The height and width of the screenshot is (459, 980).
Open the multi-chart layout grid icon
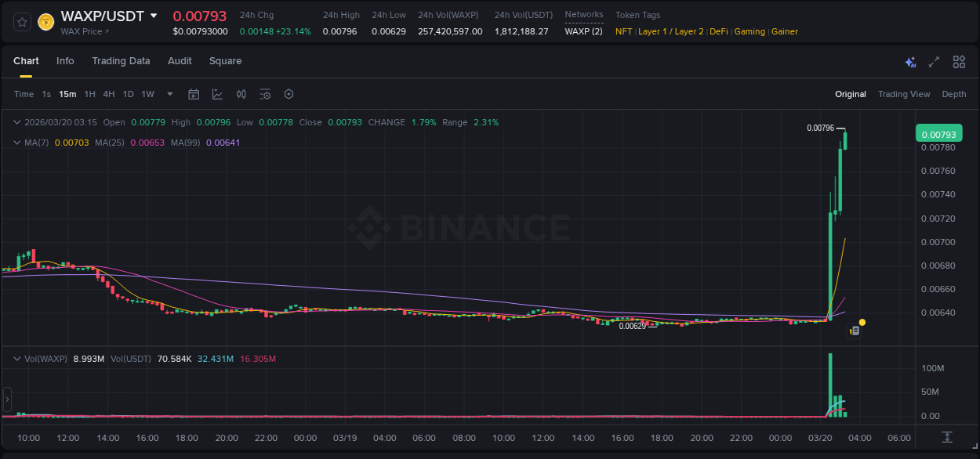pyautogui.click(x=959, y=62)
